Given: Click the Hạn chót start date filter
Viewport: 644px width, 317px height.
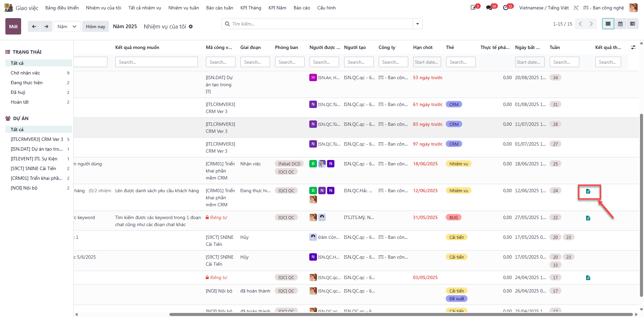Looking at the screenshot, I should [x=427, y=62].
